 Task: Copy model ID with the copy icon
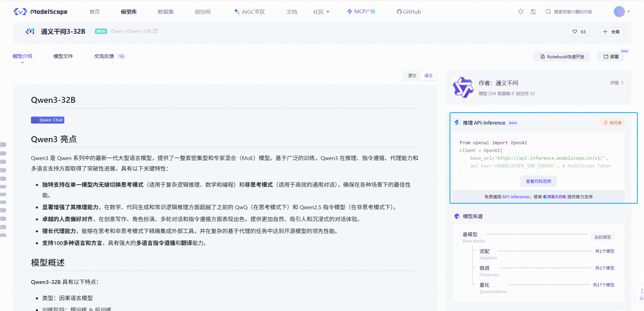coord(155,31)
